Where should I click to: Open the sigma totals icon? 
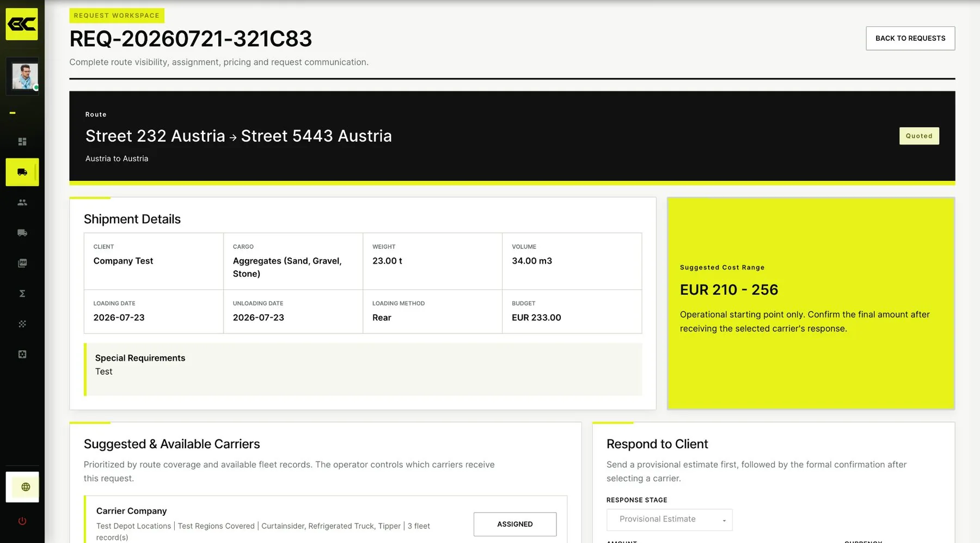coord(22,294)
